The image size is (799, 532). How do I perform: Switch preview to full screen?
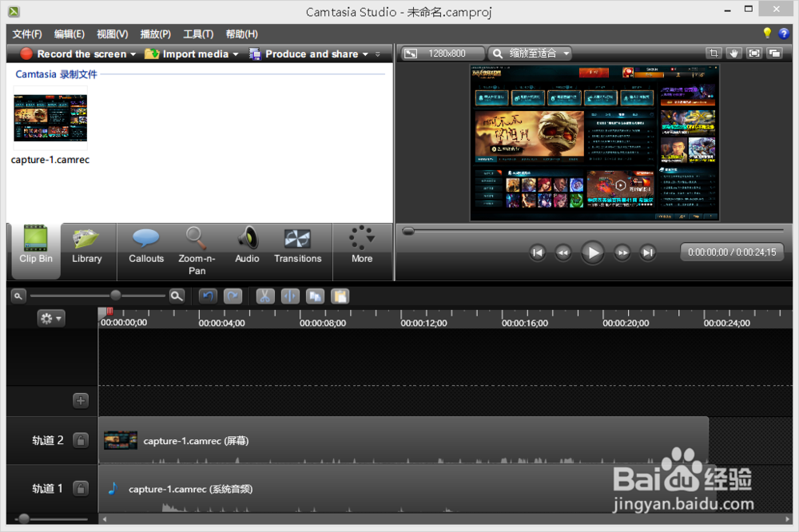[x=754, y=53]
